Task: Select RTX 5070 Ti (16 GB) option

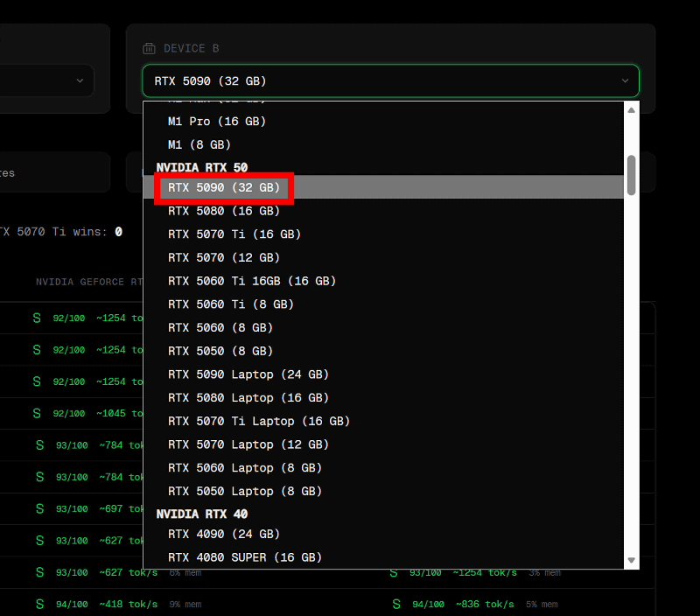Action: [234, 234]
